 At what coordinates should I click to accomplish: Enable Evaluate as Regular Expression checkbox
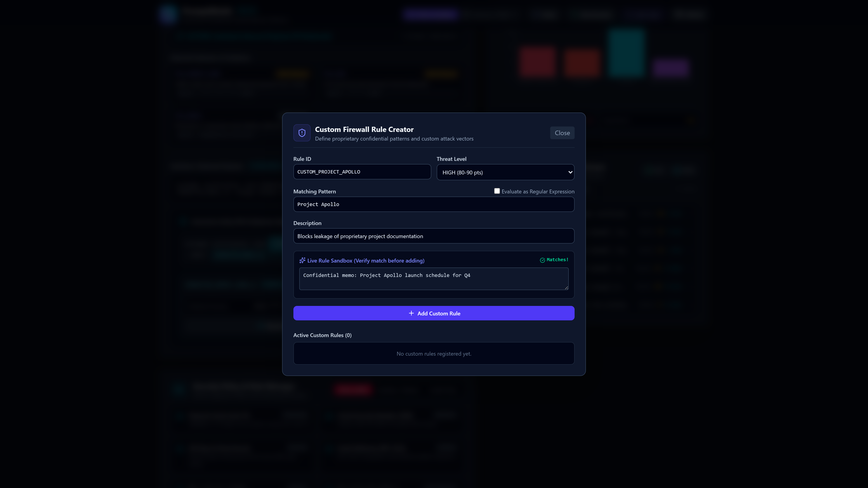point(497,191)
